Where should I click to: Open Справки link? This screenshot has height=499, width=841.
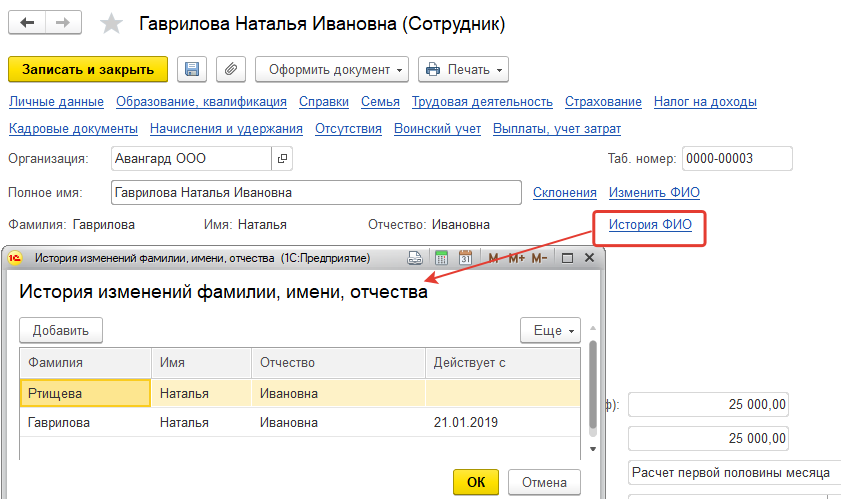[x=324, y=102]
